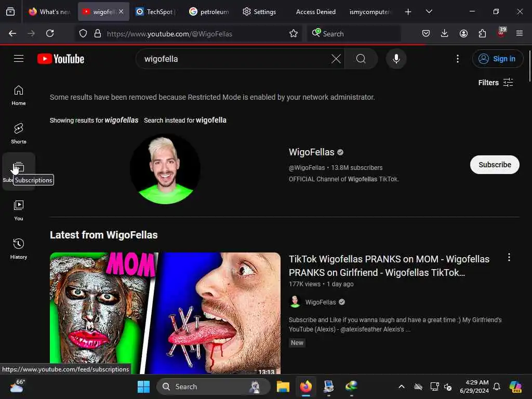Save page to Pocket

(x=426, y=33)
